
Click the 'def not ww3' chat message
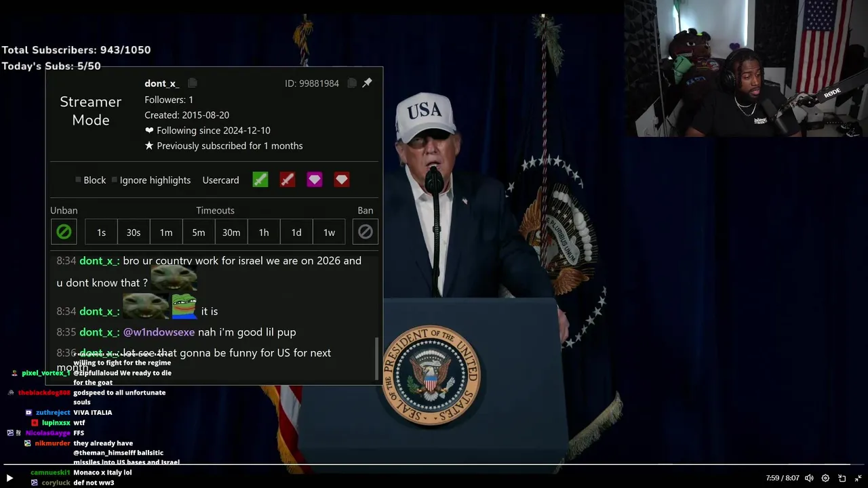click(94, 483)
